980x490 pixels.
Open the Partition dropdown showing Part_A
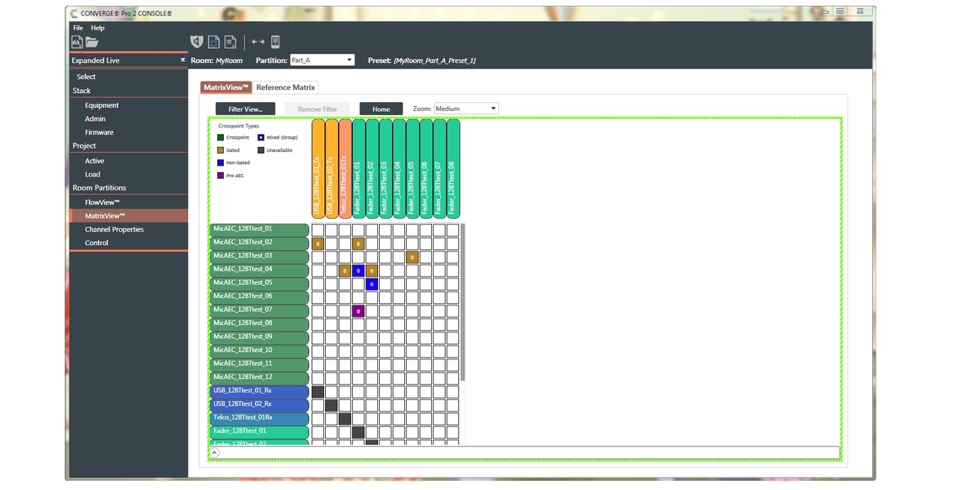[322, 60]
